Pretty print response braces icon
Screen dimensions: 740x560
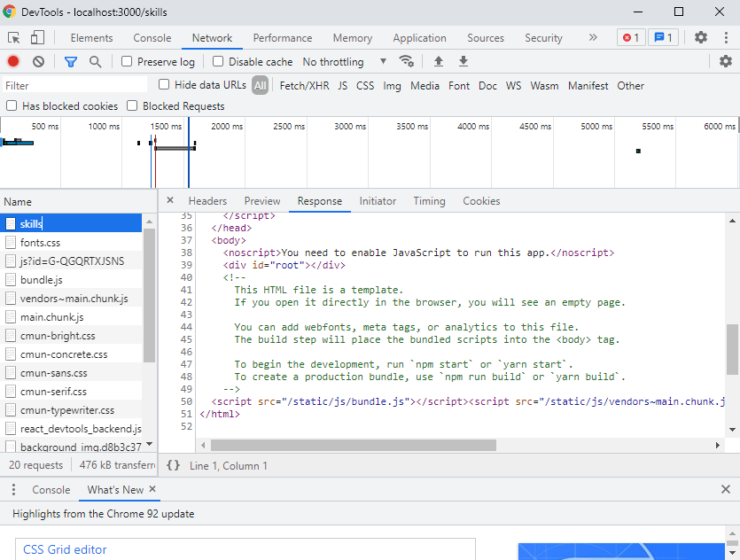click(173, 466)
